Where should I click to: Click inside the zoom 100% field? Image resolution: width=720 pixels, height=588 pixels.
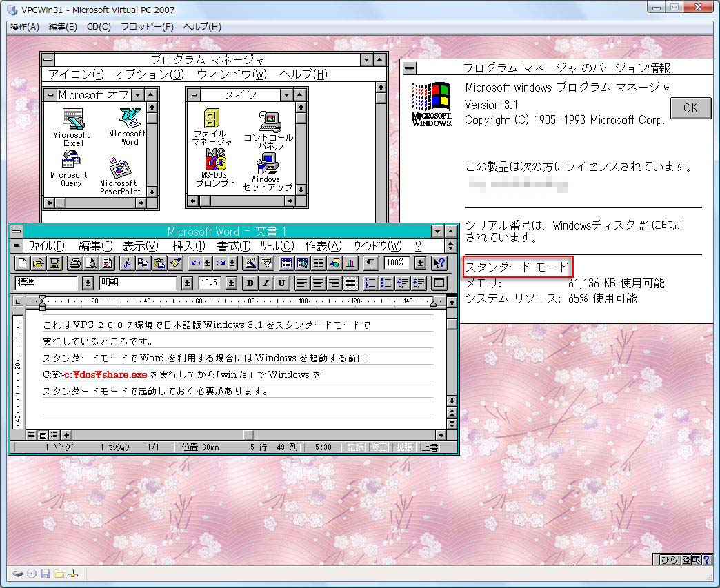[397, 263]
